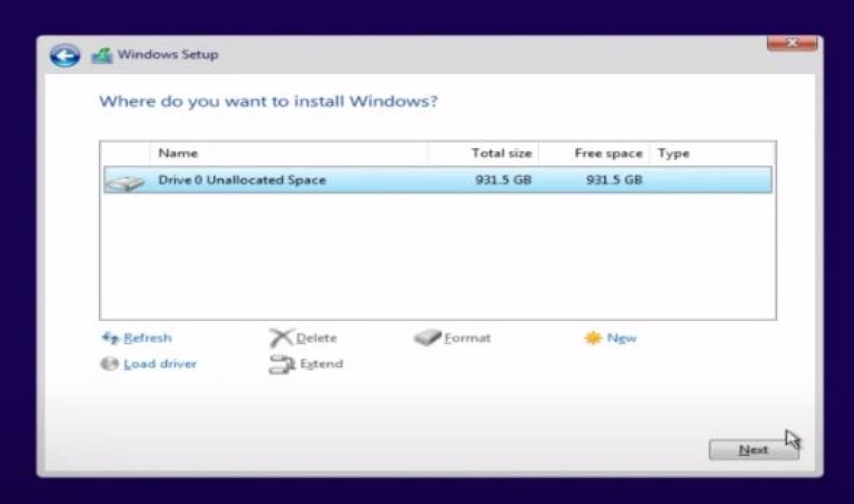Sort by the Name column header
This screenshot has height=504, width=854.
[x=178, y=153]
